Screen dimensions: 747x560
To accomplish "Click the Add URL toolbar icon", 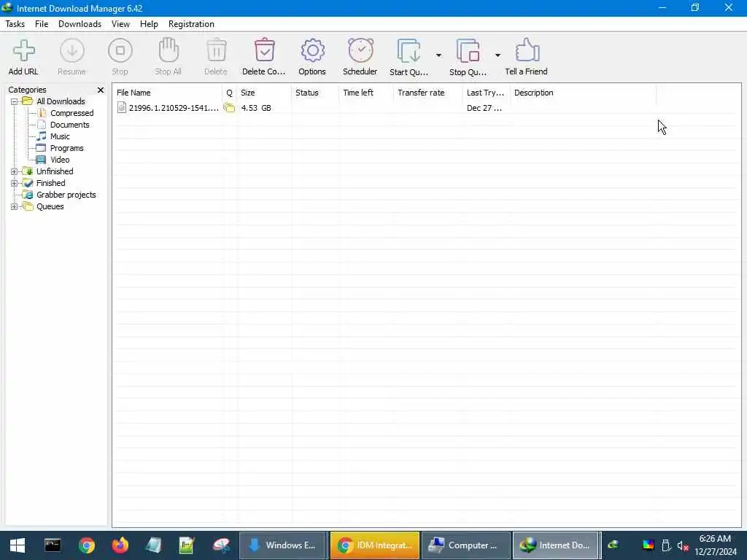I will tap(23, 51).
